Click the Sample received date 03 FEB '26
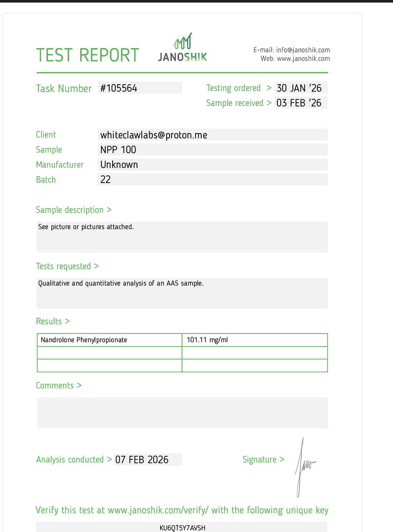Viewport: 393px width, 532px height. 301,103
